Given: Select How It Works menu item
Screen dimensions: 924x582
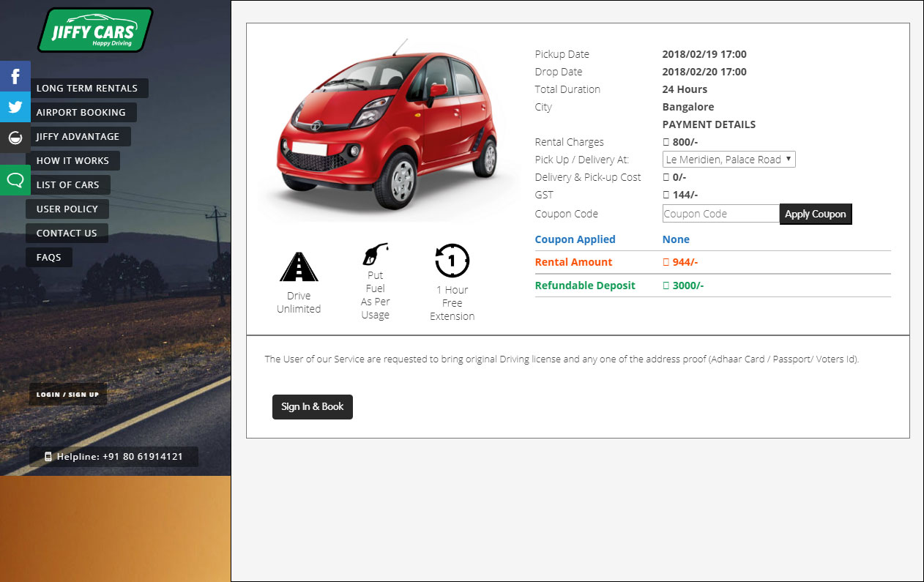Looking at the screenshot, I should tap(72, 161).
